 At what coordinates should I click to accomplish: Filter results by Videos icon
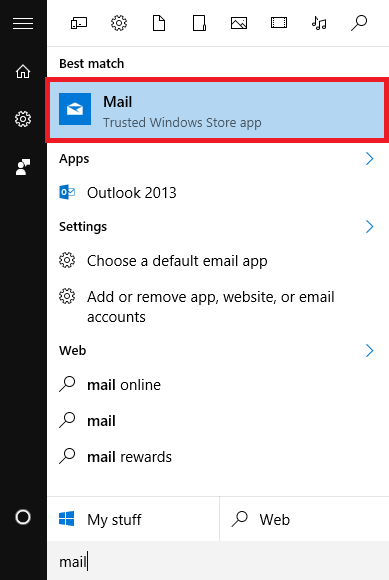point(279,23)
